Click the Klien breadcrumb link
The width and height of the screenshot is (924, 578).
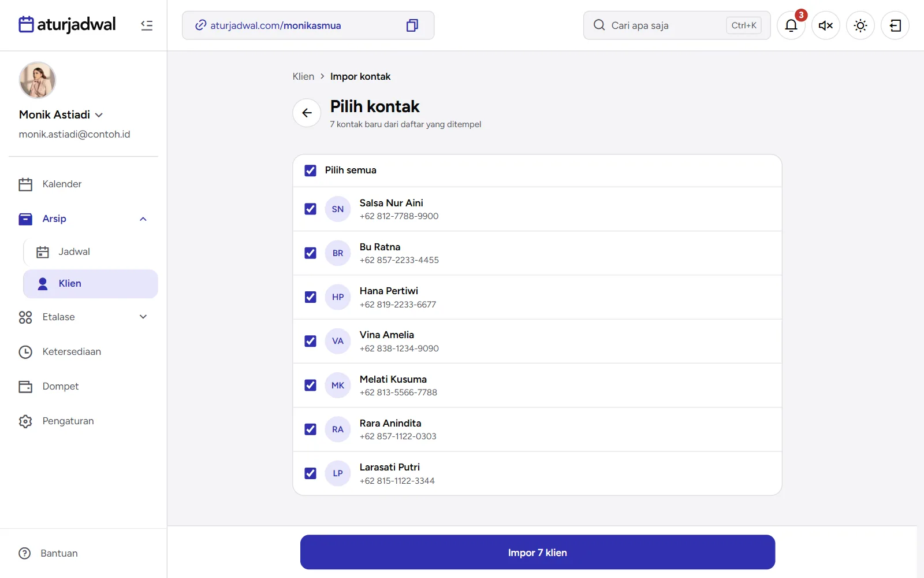click(303, 76)
